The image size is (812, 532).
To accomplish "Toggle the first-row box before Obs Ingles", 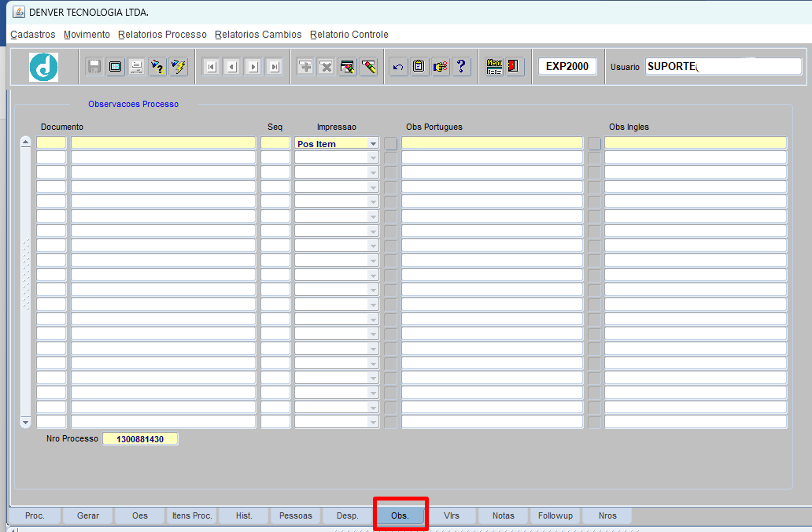I will (595, 143).
